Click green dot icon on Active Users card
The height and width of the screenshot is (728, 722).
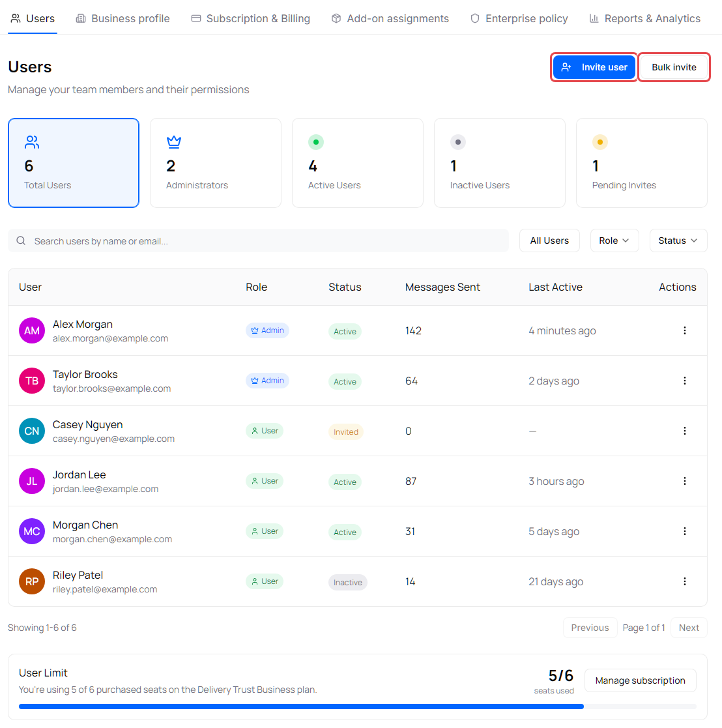coord(316,142)
